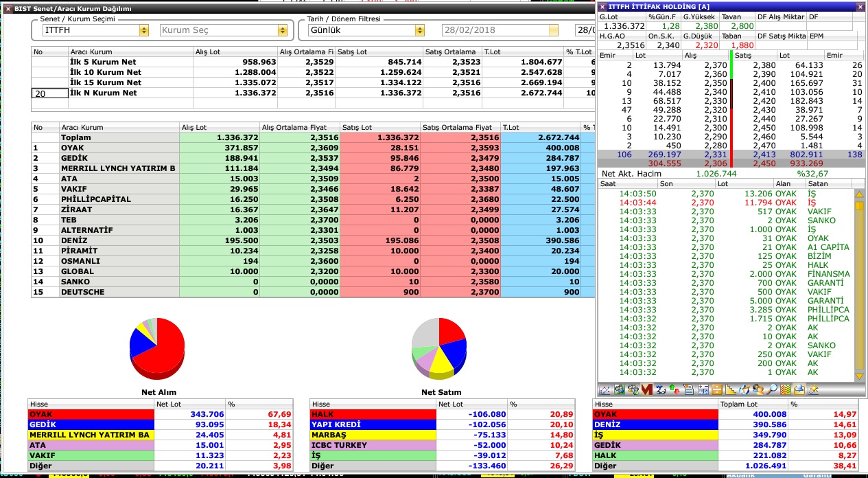This screenshot has width=868, height=478.
Task: Click the HALK row in Net Satım table
Action: tap(443, 414)
